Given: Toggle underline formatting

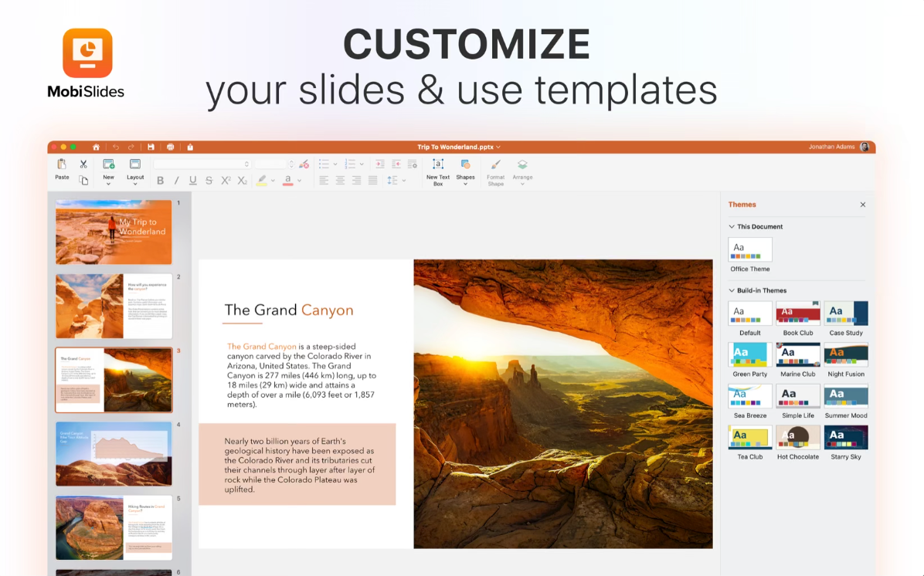Looking at the screenshot, I should (x=192, y=180).
